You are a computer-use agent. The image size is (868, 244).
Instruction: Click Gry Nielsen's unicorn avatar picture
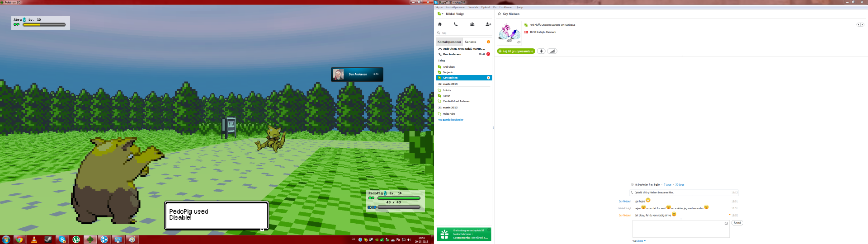tap(509, 33)
